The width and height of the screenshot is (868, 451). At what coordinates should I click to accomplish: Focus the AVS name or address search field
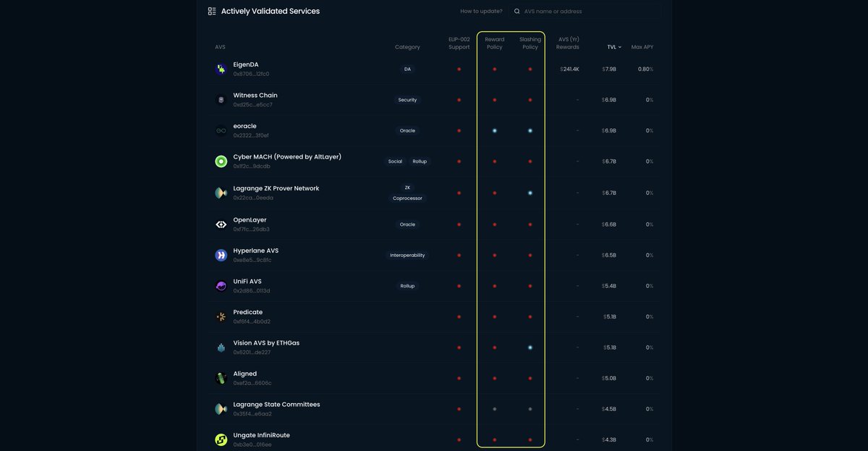pos(584,11)
